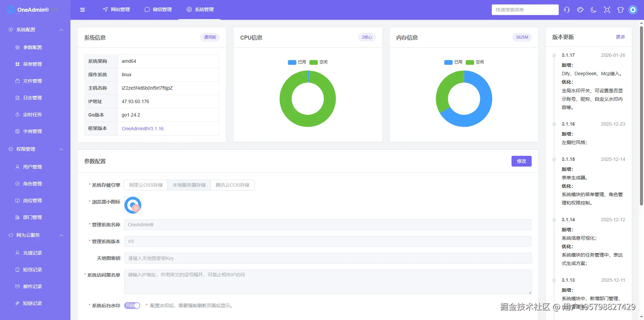This screenshot has width=644, height=320.
Task: Select 腾讯云COS存储 storage engine
Action: click(x=232, y=185)
